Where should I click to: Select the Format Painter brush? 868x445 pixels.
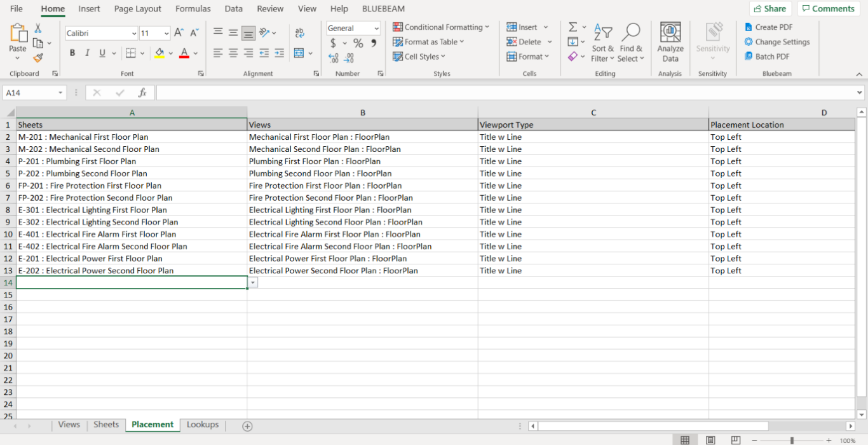click(x=38, y=57)
